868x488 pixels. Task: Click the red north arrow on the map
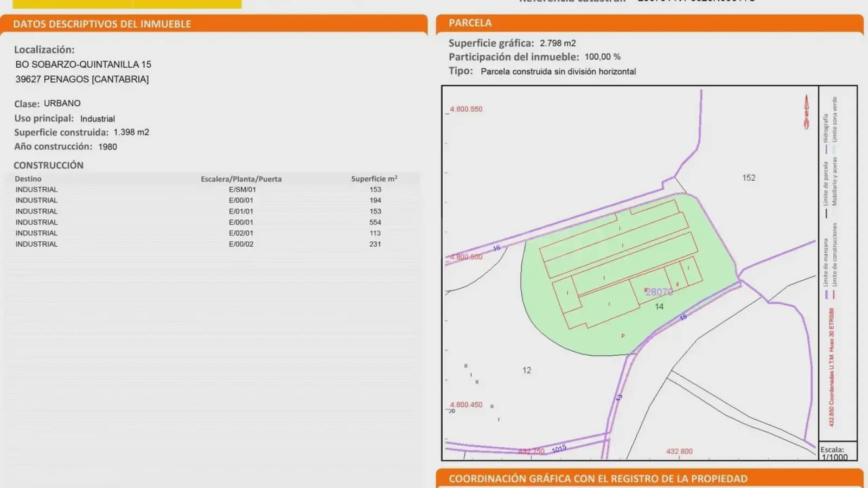click(x=806, y=112)
